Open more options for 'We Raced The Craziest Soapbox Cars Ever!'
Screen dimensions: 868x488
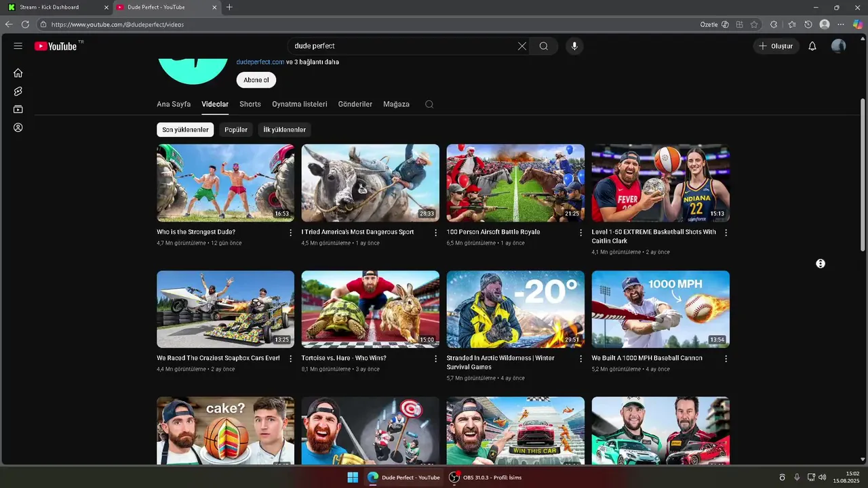(291, 359)
